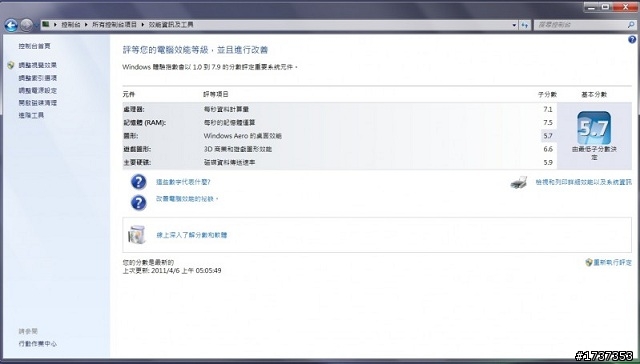
Task: Refresh the page using the address bar button
Action: [524, 25]
